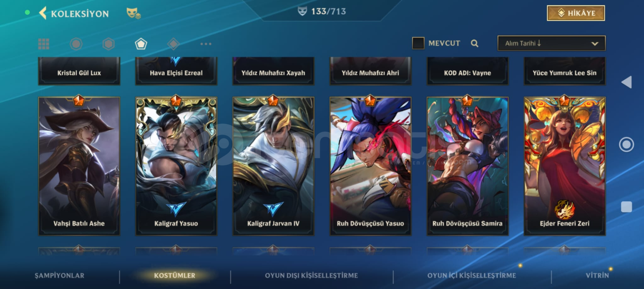The image size is (644, 289).
Task: Open the Ejder Feneri Zeri skin card
Action: tap(565, 166)
